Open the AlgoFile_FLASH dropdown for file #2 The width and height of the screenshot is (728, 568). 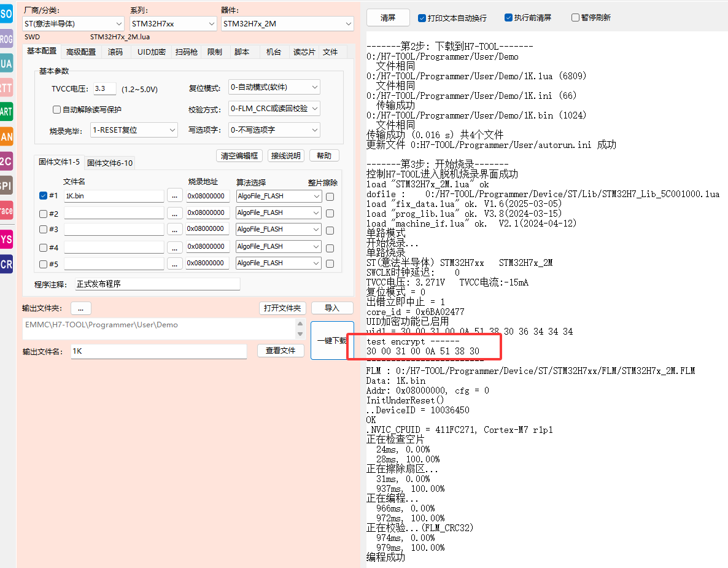[279, 212]
